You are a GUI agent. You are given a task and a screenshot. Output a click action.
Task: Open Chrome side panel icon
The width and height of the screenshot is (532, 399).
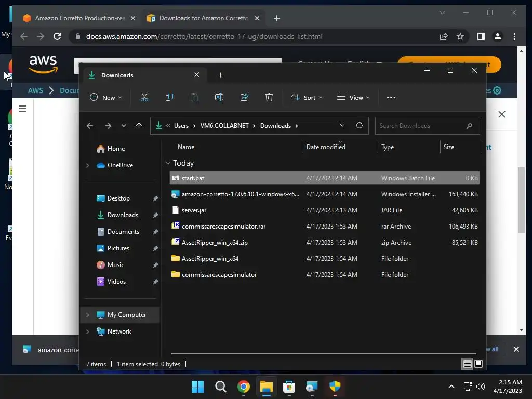(x=481, y=37)
